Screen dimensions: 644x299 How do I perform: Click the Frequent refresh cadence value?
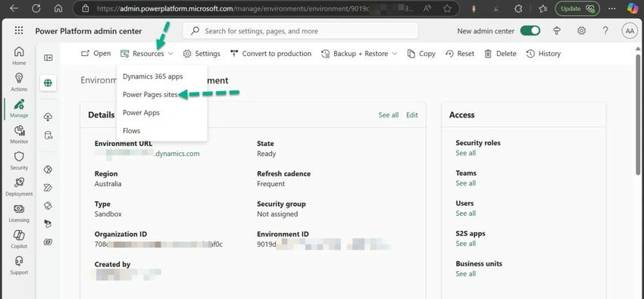[271, 184]
